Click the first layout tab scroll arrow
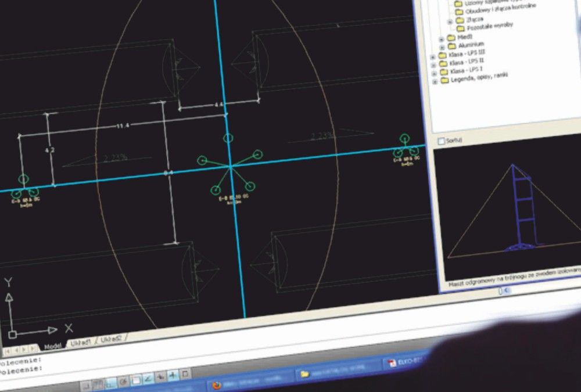The height and width of the screenshot is (392, 581). click(x=8, y=351)
